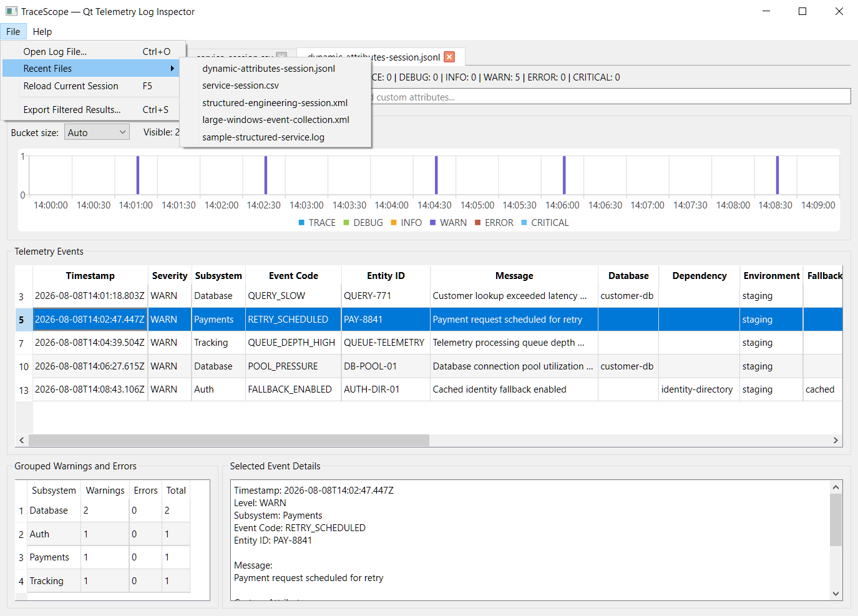This screenshot has height=616, width=858.
Task: Click the TraceScope app icon in title bar
Action: click(11, 11)
